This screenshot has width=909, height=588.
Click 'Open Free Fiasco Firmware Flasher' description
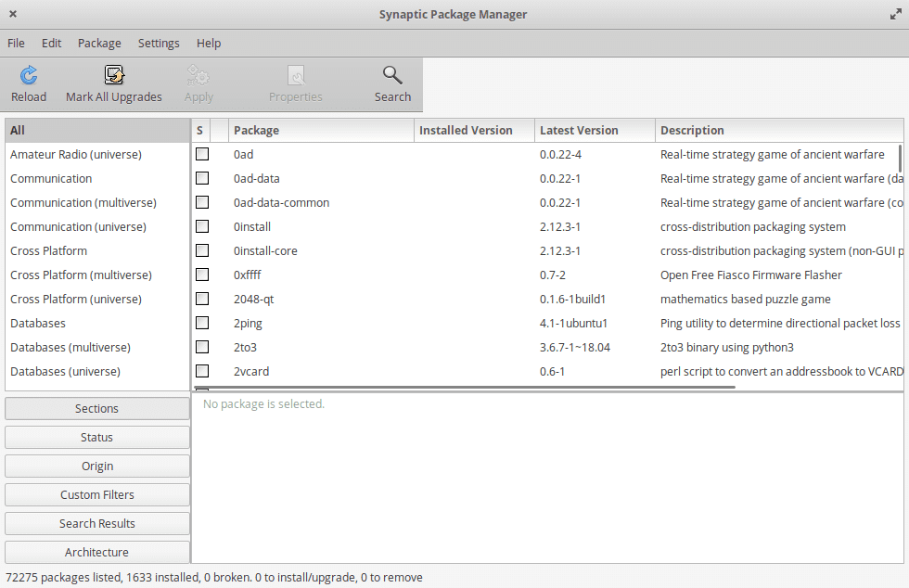[750, 275]
